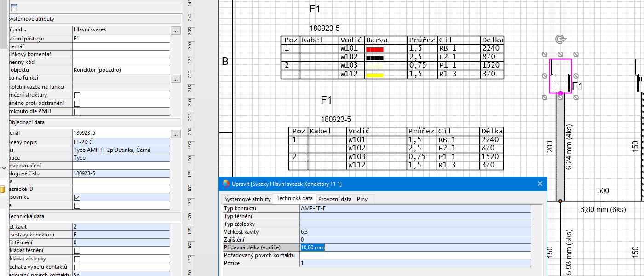The width and height of the screenshot is (644, 276).
Task: Click the properties list icon atop panel
Action: click(x=14, y=8)
